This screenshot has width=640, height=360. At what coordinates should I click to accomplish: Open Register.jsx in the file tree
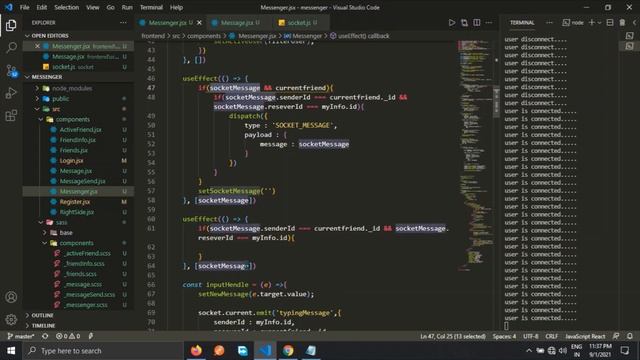[75, 202]
